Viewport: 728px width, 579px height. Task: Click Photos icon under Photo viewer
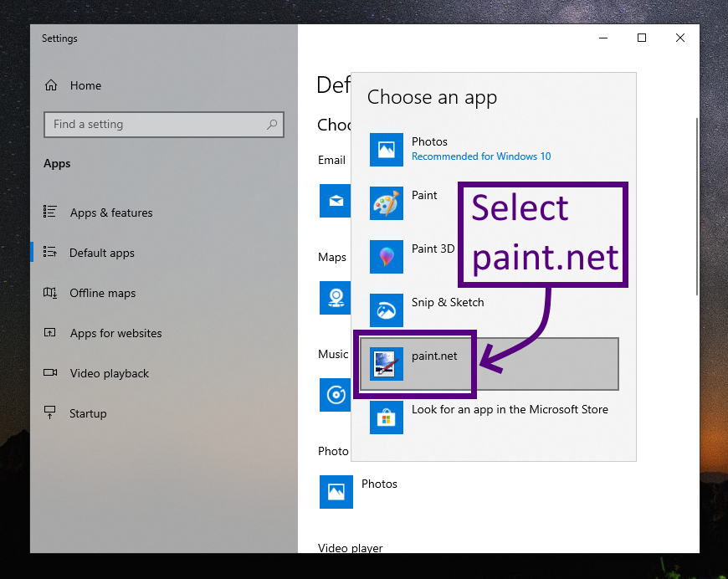point(336,492)
